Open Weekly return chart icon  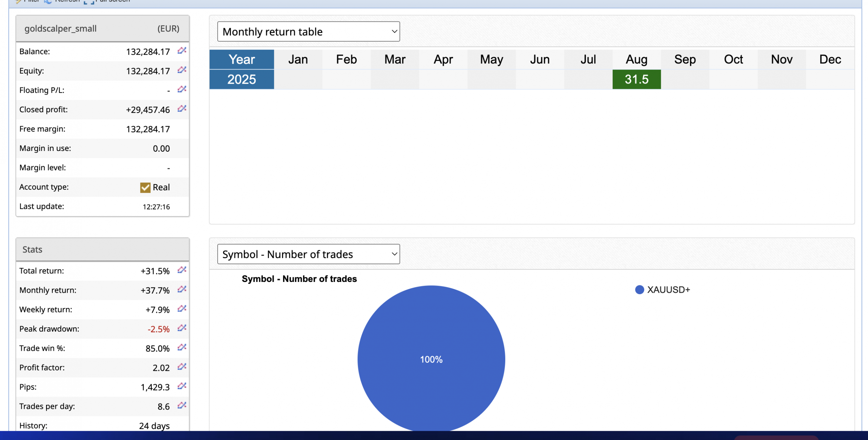point(182,309)
